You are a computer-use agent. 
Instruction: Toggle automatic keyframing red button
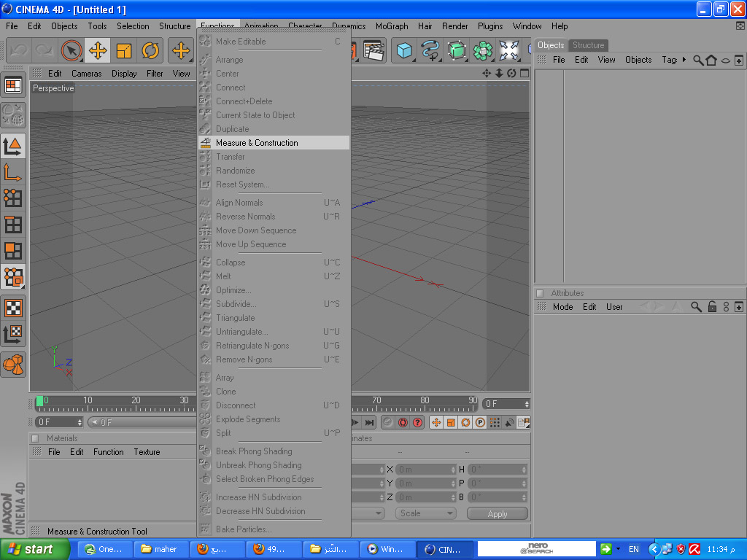click(x=403, y=422)
